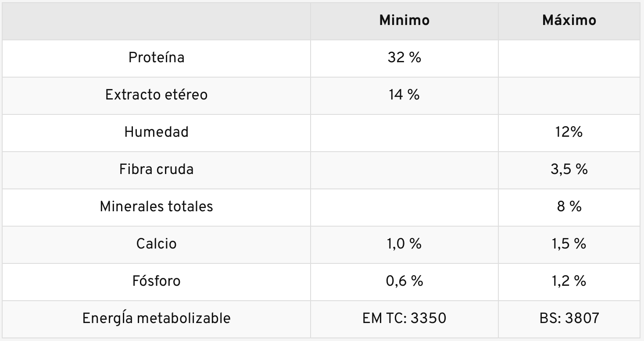Select the Calcio row label
Viewport: 644px width, 341px height.
[x=156, y=244]
